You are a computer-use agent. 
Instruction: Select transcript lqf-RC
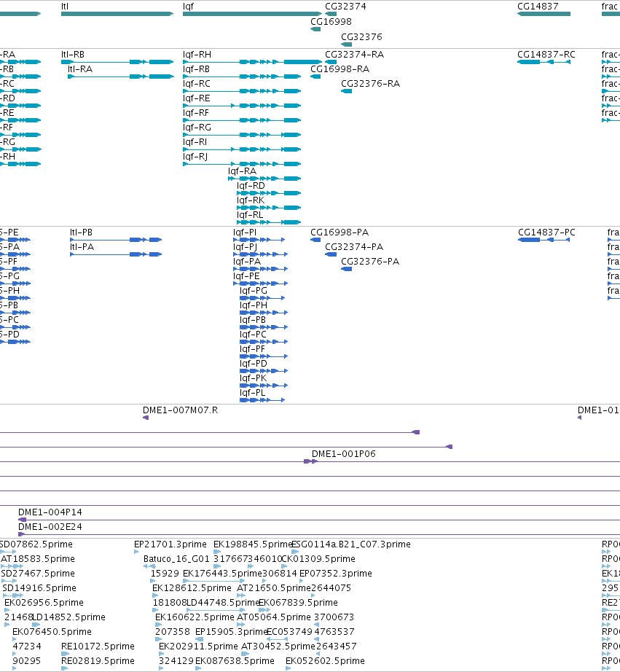pyautogui.click(x=242, y=91)
